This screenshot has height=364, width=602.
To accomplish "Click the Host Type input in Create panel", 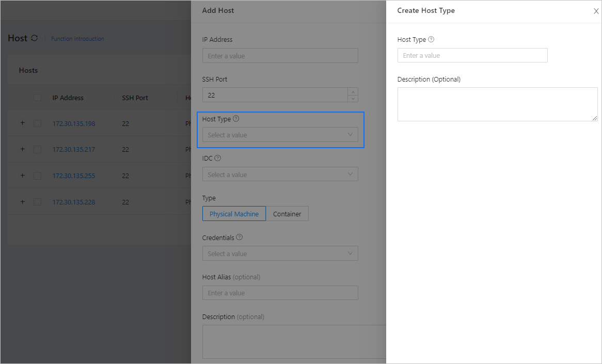I will point(472,55).
